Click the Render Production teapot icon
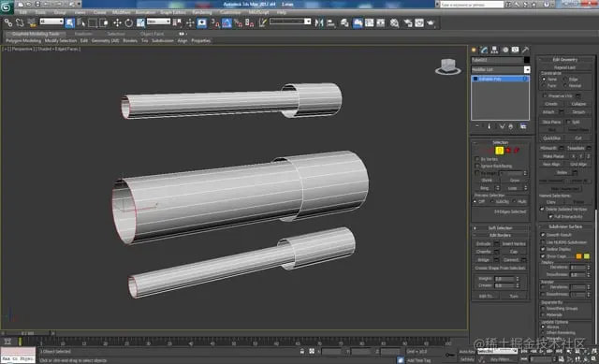This screenshot has height=364, width=599. [431, 22]
